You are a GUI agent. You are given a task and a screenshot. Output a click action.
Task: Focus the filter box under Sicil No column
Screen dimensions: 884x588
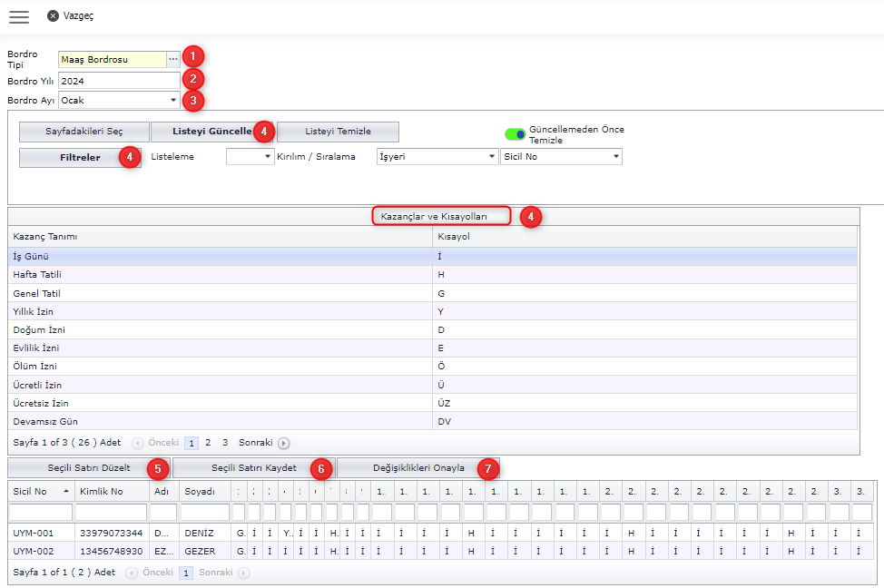pos(41,512)
